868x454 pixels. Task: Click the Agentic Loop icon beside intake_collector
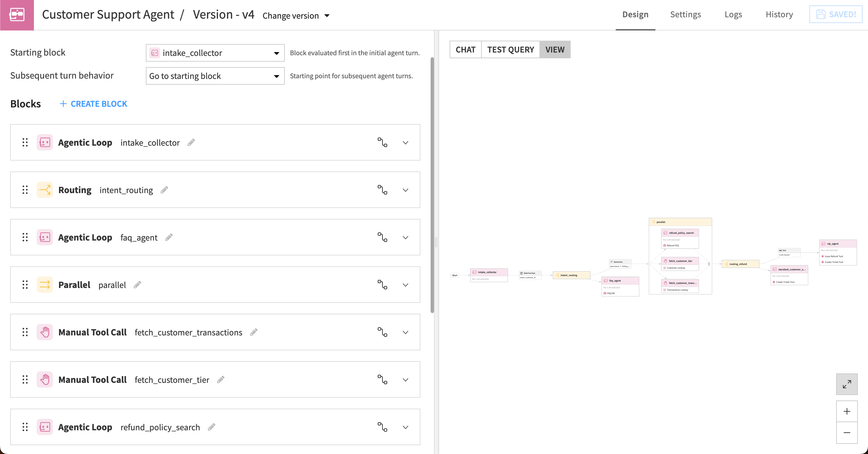[44, 142]
